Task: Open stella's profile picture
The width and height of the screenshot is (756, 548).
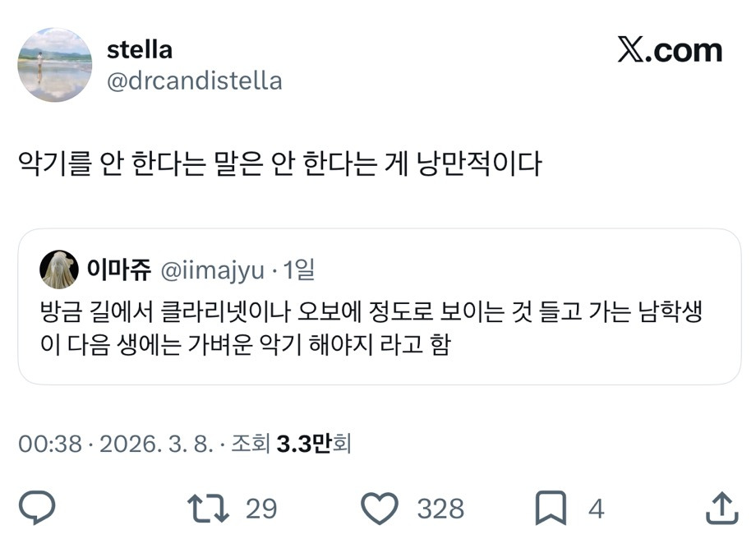Action: click(x=55, y=65)
